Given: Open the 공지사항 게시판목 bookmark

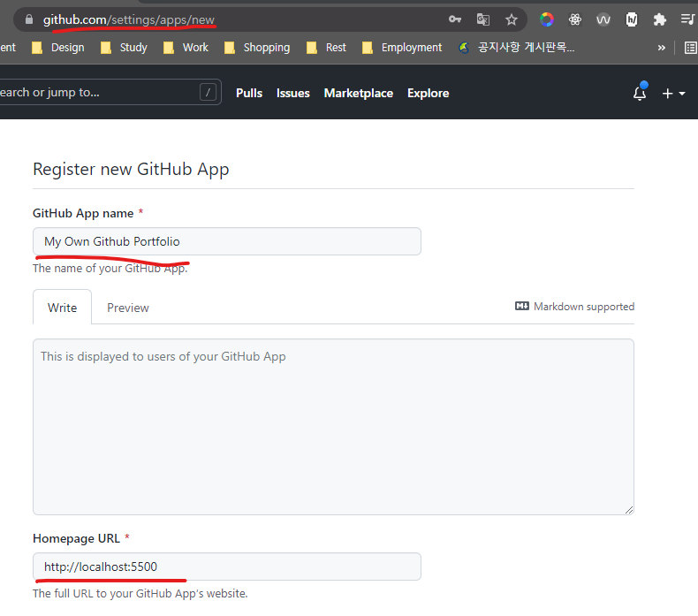Looking at the screenshot, I should click(516, 47).
